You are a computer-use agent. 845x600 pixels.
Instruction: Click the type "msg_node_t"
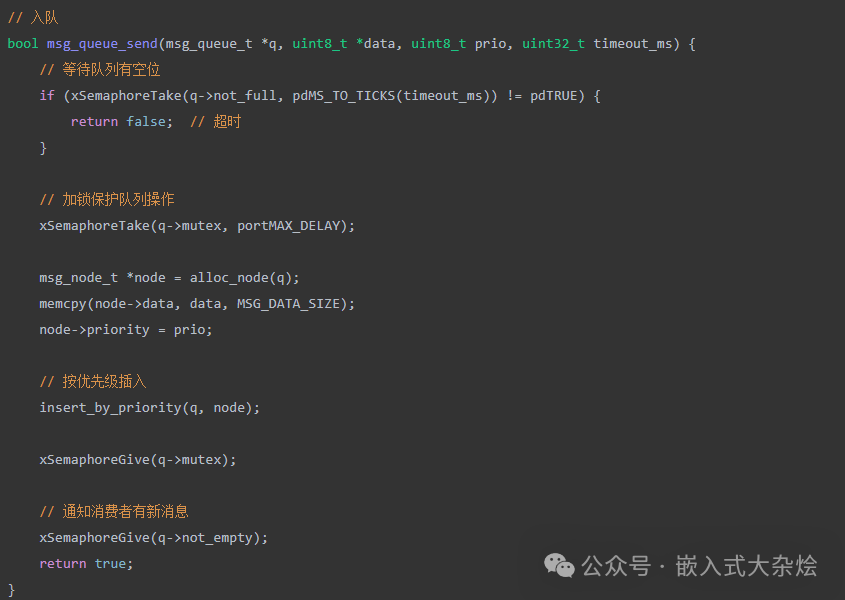pos(79,278)
